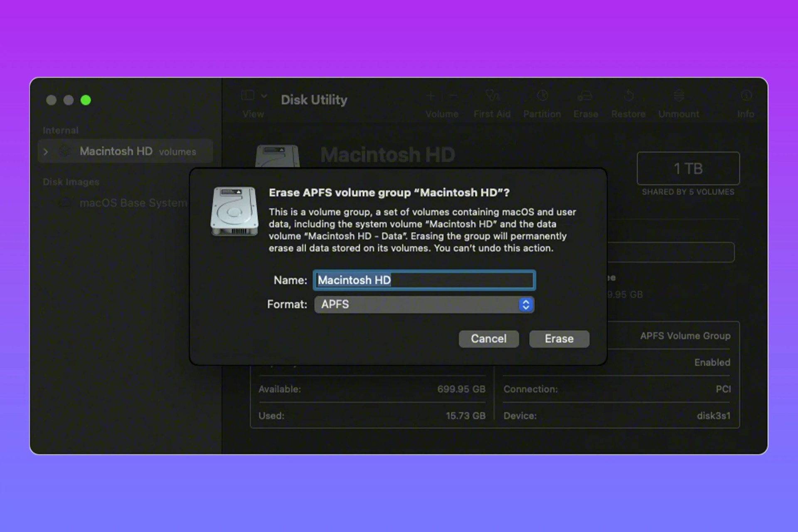Click the Enabled value in info table
This screenshot has width=798, height=532.
pos(712,362)
